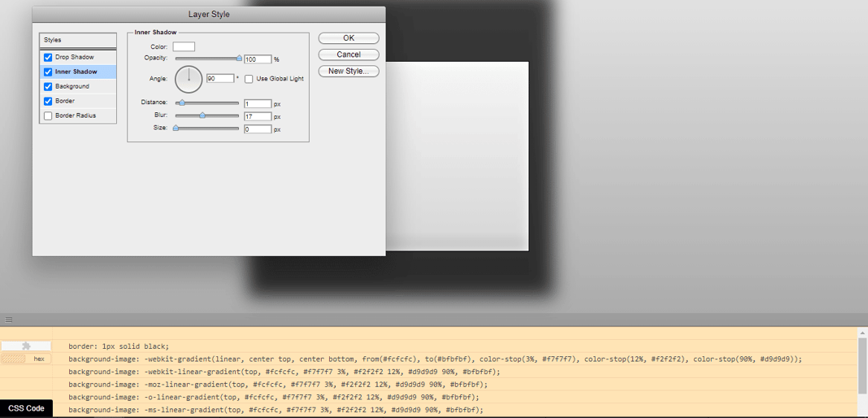
Task: Disable the Border style checkbox
Action: click(x=48, y=102)
